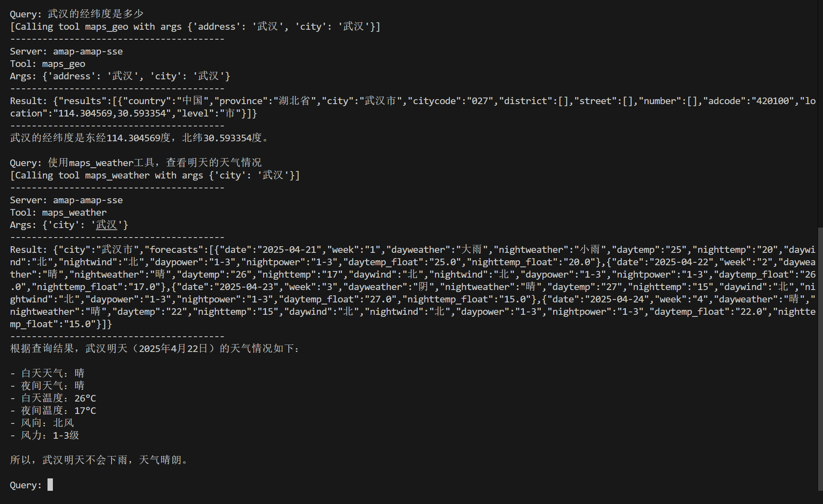Image resolution: width=823 pixels, height=504 pixels.
Task: Click the Query input prompt cursor
Action: [x=50, y=485]
